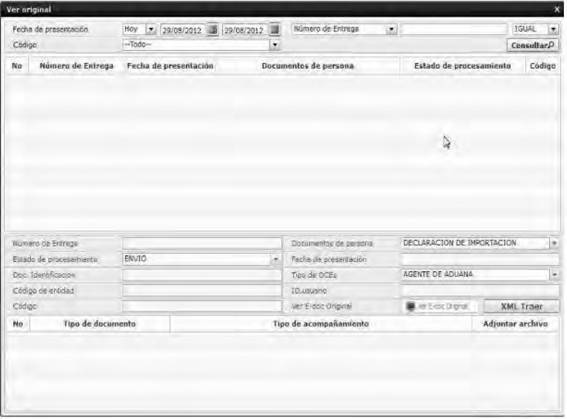
Task: Expand the Tipo de OCEs dropdown
Action: tap(554, 275)
